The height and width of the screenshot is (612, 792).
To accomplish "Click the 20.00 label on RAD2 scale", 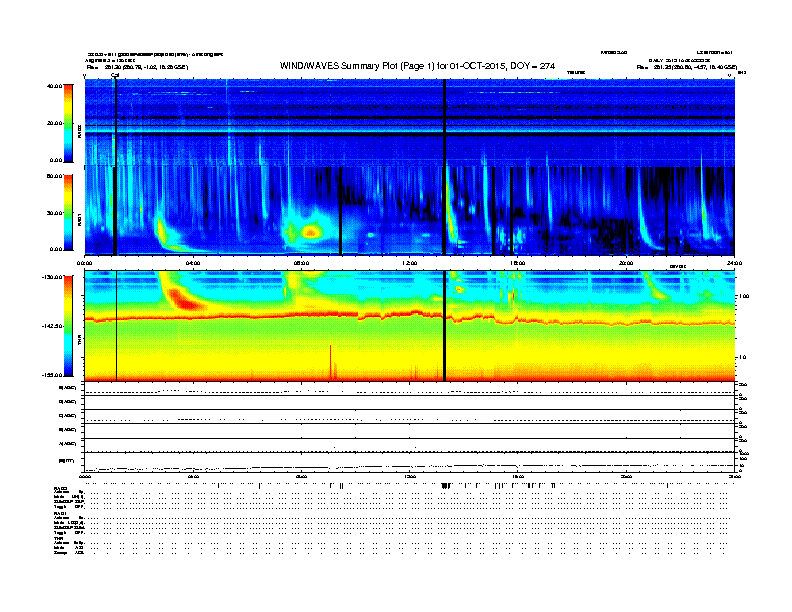I will [54, 123].
